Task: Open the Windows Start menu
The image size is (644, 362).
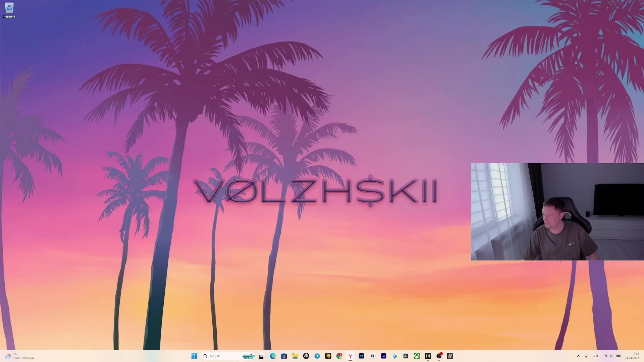Action: click(194, 356)
